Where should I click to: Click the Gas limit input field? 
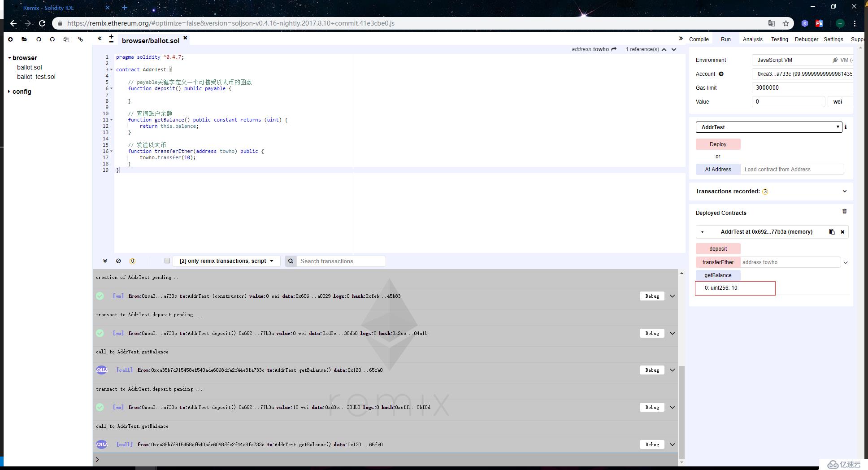click(803, 88)
